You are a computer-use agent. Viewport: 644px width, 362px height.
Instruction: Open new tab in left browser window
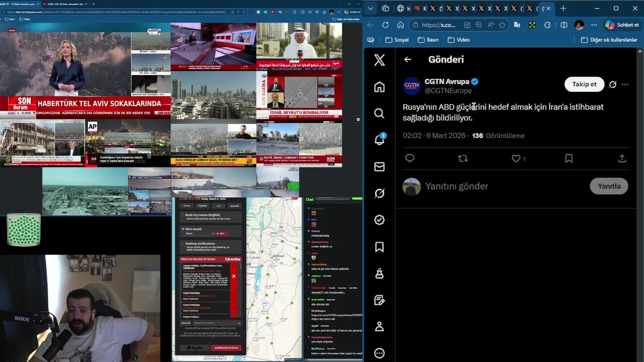(x=93, y=4)
